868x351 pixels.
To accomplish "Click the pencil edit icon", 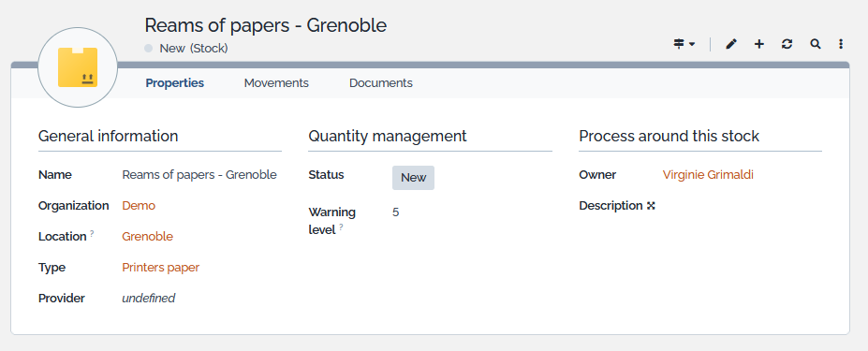I will [x=731, y=44].
